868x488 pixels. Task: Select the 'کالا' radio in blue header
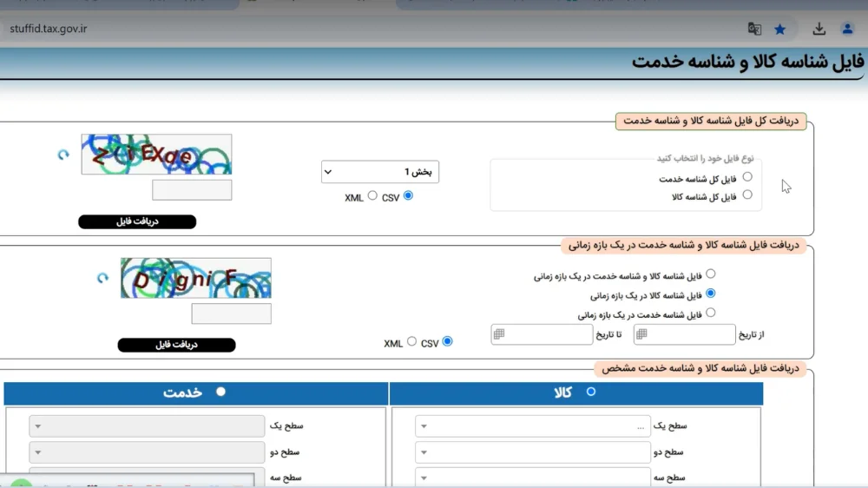click(590, 392)
